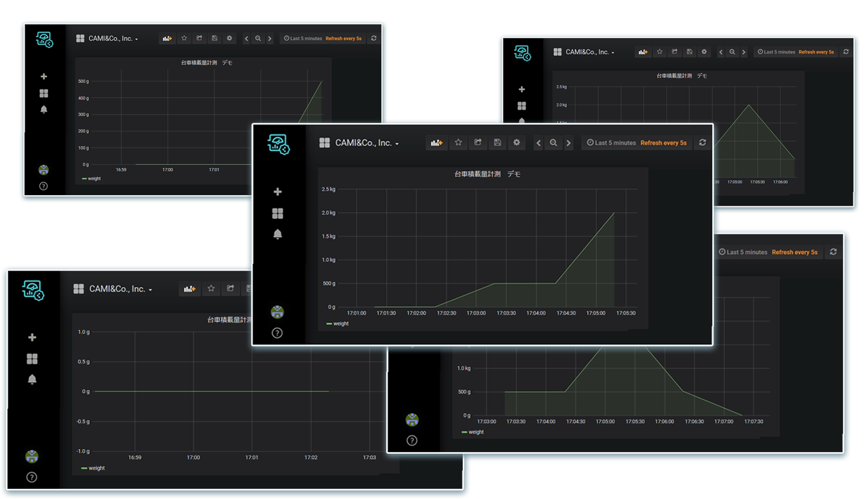Open Alerting bell in center sidebar
Screen dimensions: 868x499
click(x=277, y=234)
